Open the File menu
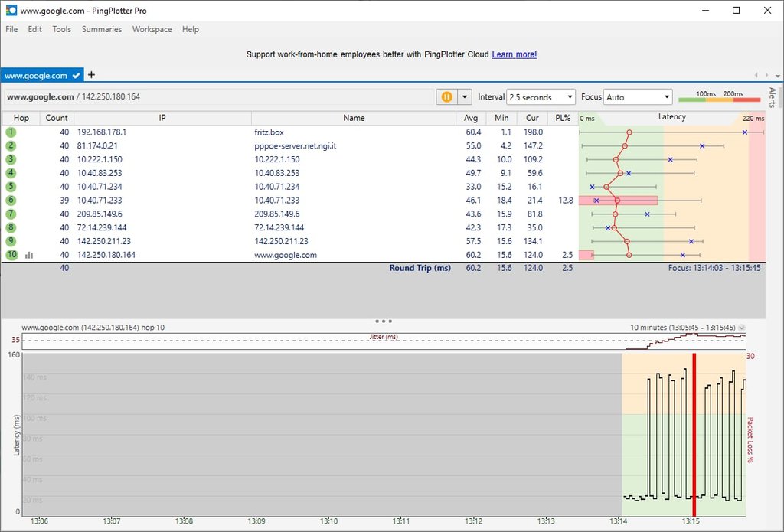This screenshot has height=532, width=784. pyautogui.click(x=11, y=29)
